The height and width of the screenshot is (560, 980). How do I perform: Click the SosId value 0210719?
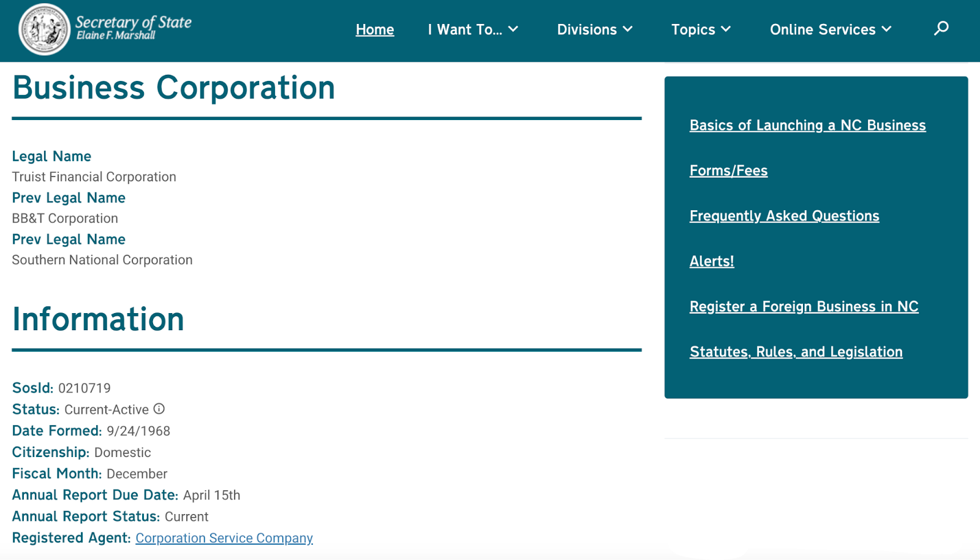click(85, 388)
